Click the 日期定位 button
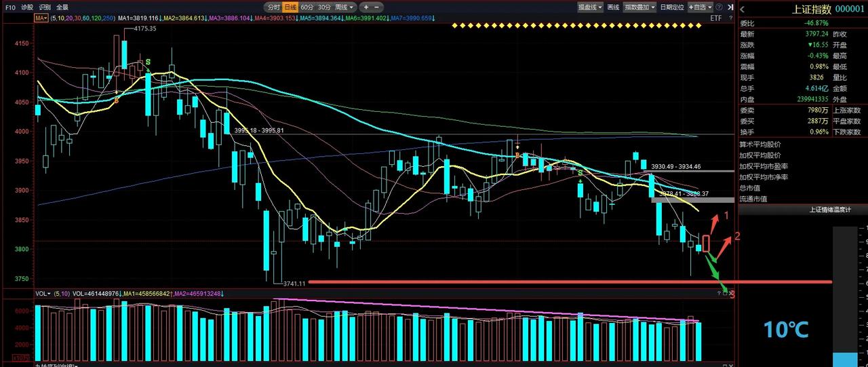 tap(671, 7)
